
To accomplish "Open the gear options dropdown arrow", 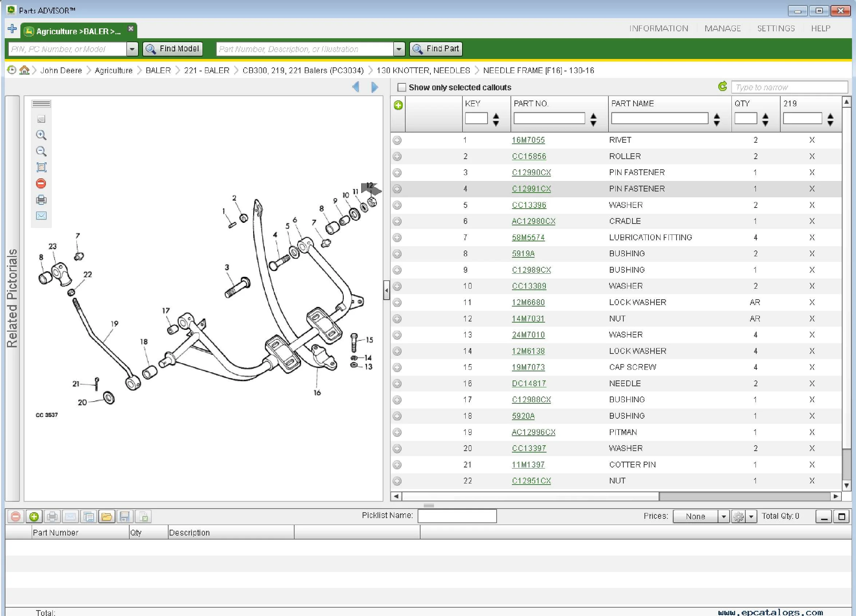I will coord(751,516).
